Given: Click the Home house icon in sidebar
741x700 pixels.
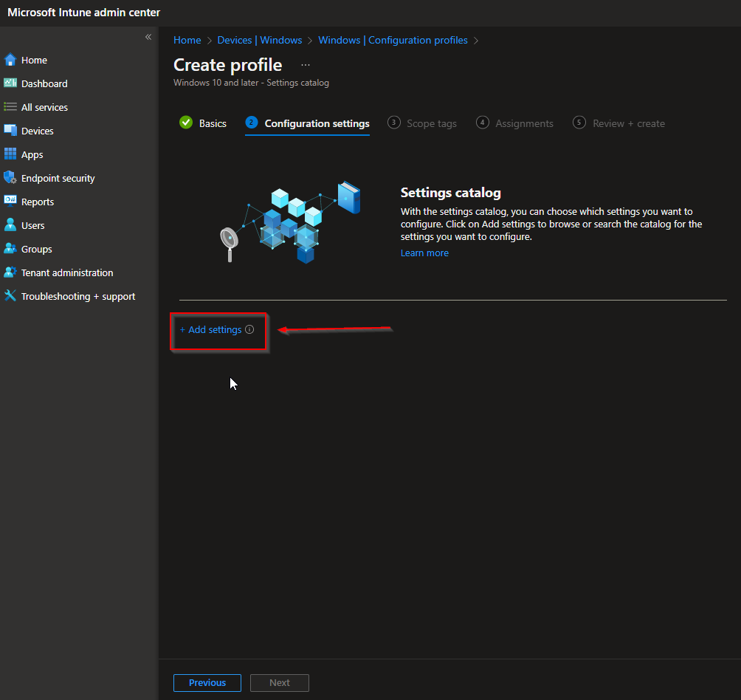Looking at the screenshot, I should [x=10, y=60].
